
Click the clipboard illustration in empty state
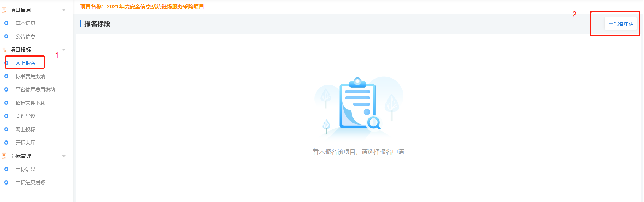(358, 104)
